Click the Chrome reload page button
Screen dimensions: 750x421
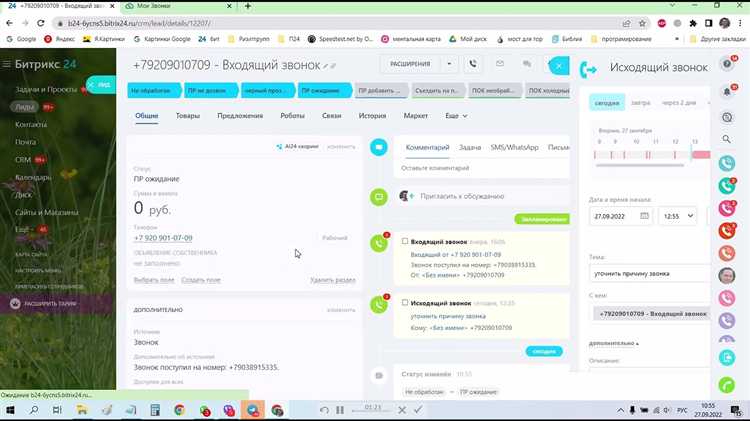[x=41, y=23]
